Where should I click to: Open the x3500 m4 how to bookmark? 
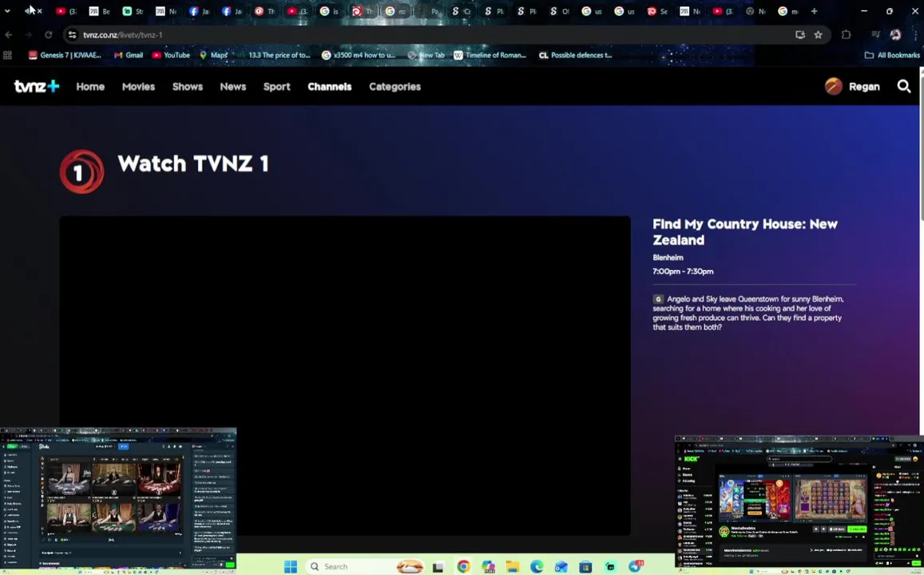click(x=359, y=55)
